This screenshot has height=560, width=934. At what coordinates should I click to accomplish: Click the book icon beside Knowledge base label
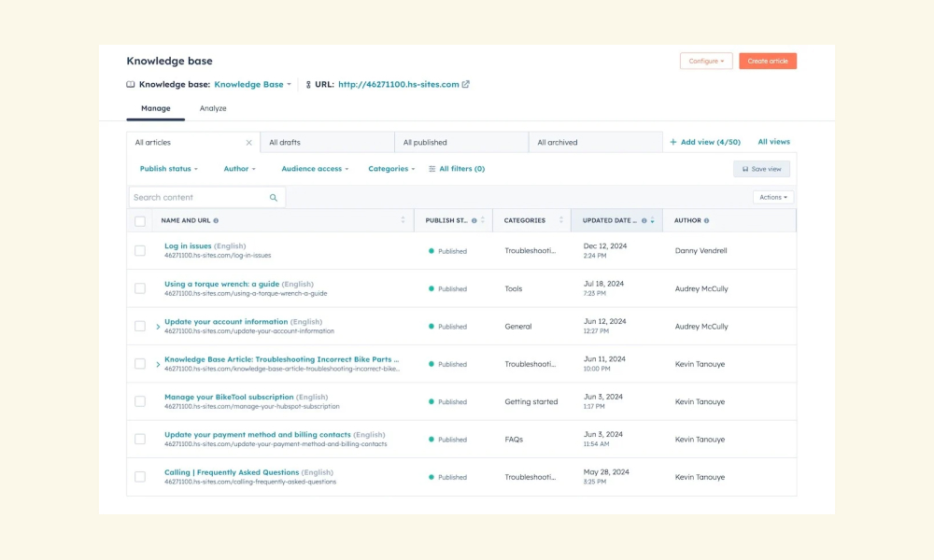[131, 85]
